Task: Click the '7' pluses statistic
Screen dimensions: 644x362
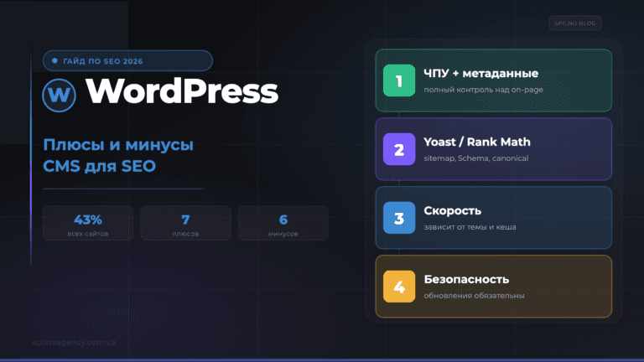Action: pos(185,220)
